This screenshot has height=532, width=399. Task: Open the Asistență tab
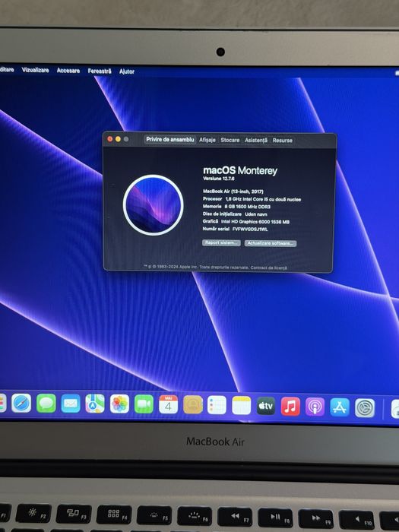256,140
